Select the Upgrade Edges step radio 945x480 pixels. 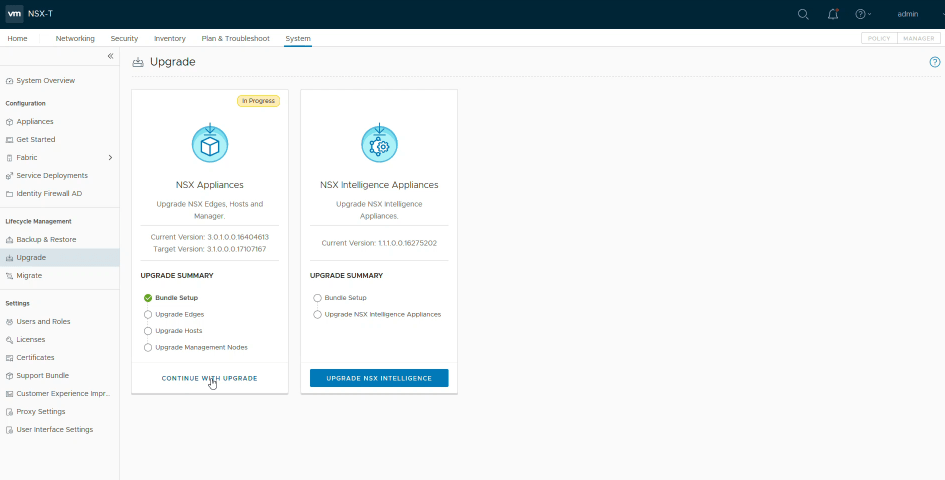click(148, 314)
